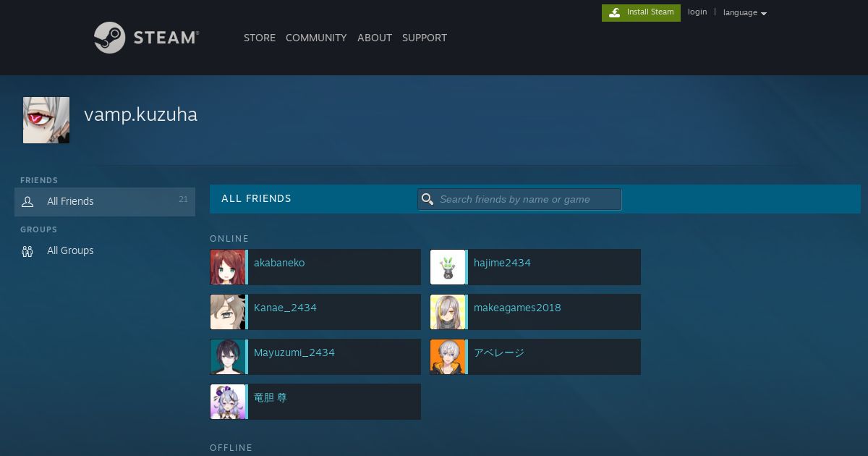Click the login link
The height and width of the screenshot is (456, 868).
(697, 12)
